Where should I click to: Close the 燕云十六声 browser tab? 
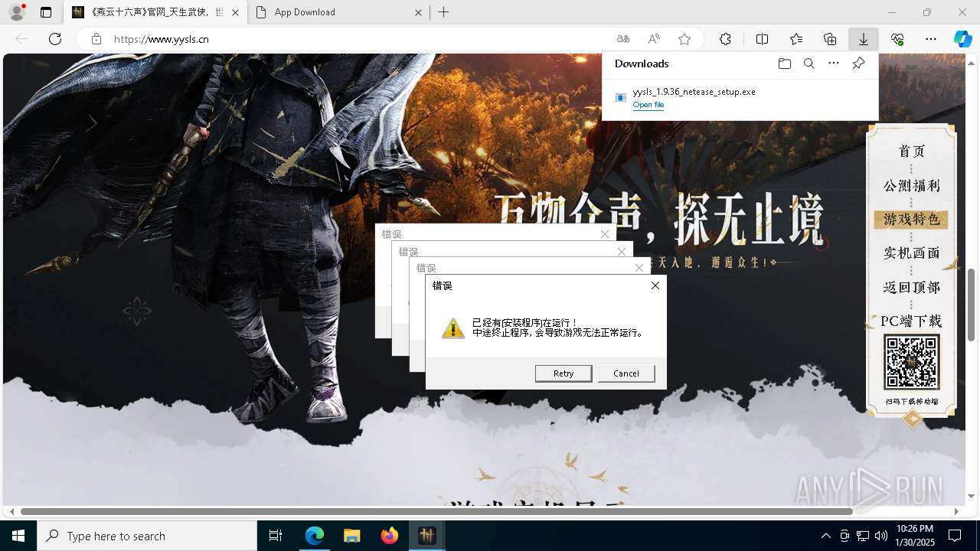coord(235,12)
